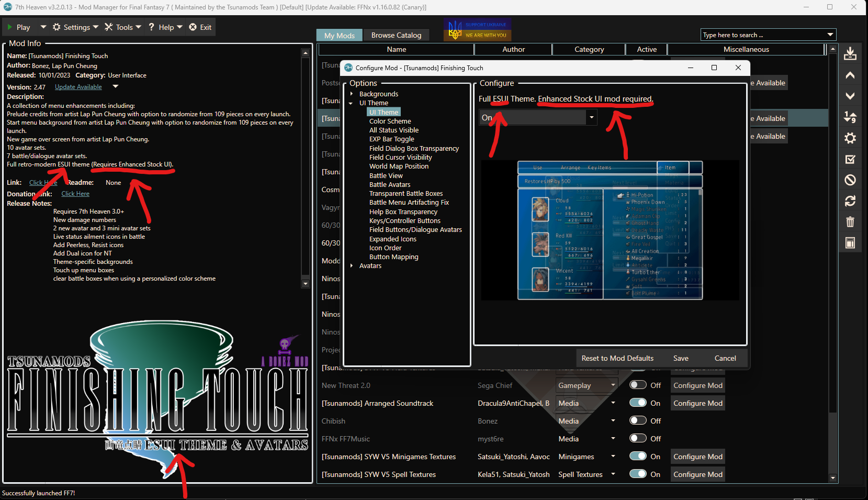The height and width of the screenshot is (500, 868).
Task: Toggle the New Threat 2.0 active switch
Action: 638,385
